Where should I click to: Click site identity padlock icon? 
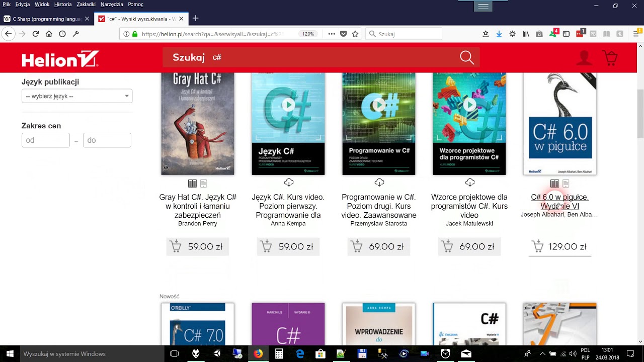pyautogui.click(x=134, y=34)
